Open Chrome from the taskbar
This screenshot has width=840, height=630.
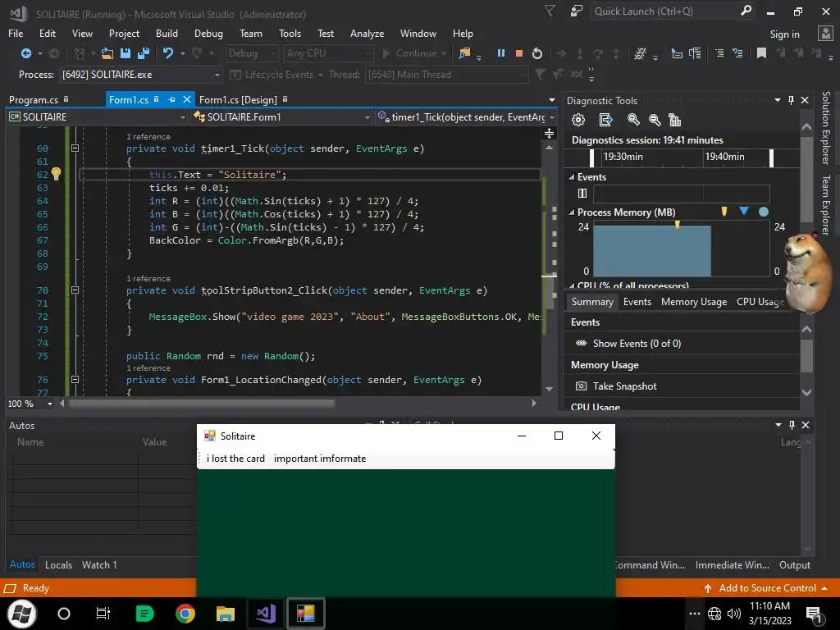pos(185,614)
